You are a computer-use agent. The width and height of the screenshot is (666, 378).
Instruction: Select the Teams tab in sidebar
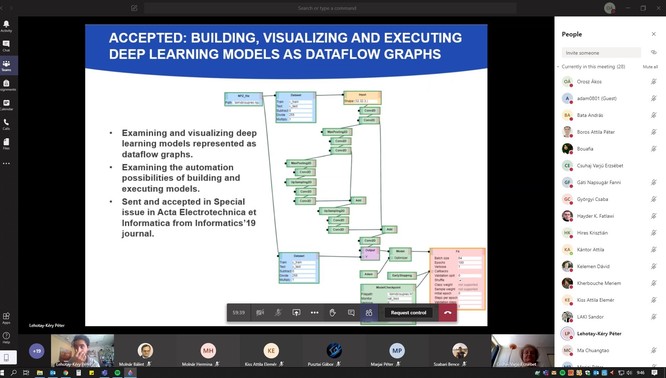point(6,65)
